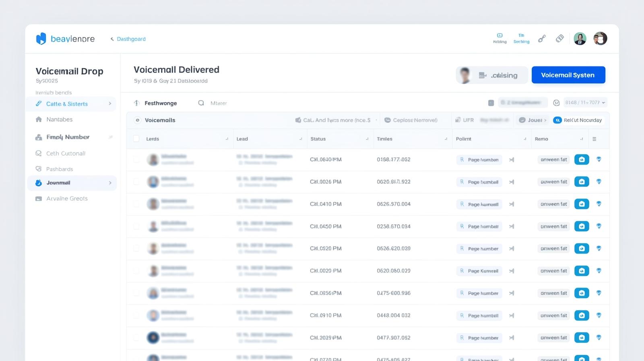Click the gray square icon in toolbar
Viewport: 644px width, 361px height.
[491, 103]
